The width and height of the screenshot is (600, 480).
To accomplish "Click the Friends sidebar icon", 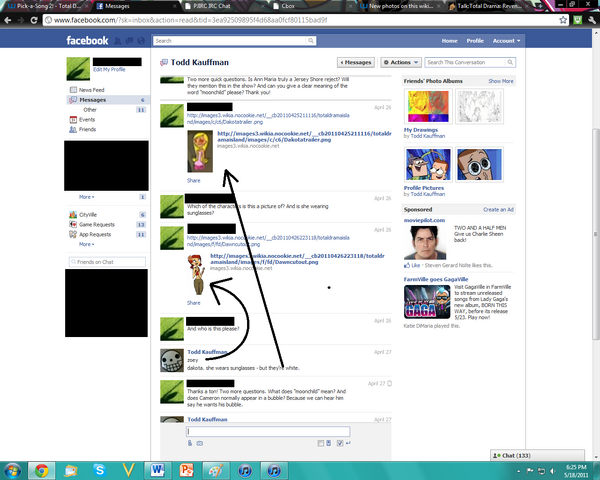I will (x=73, y=130).
